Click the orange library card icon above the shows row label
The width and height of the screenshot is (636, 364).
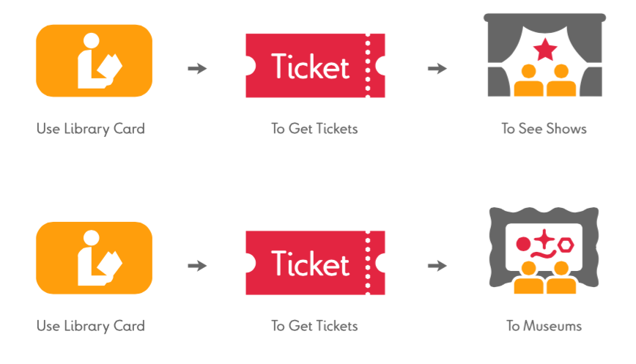pos(94,61)
